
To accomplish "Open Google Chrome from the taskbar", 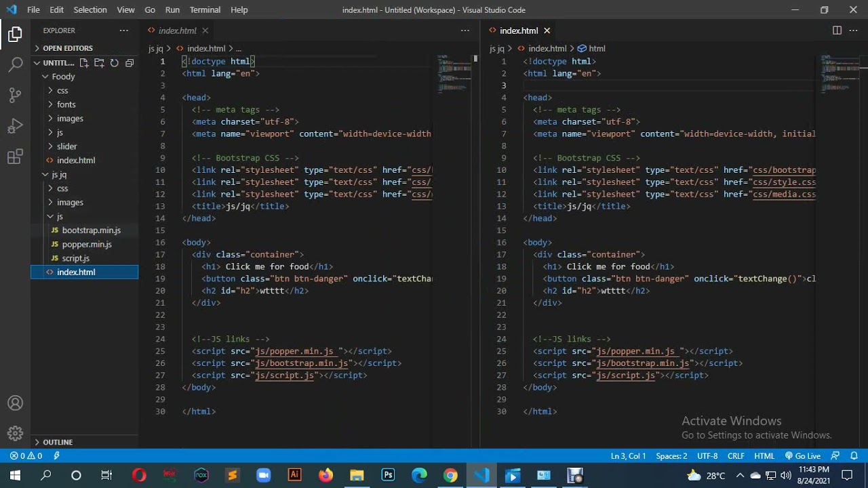I will 450,475.
